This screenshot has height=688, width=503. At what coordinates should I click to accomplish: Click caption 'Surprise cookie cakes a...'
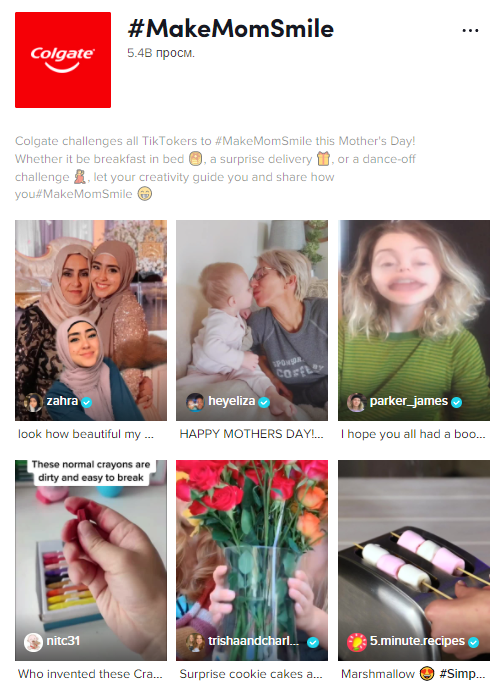[251, 674]
